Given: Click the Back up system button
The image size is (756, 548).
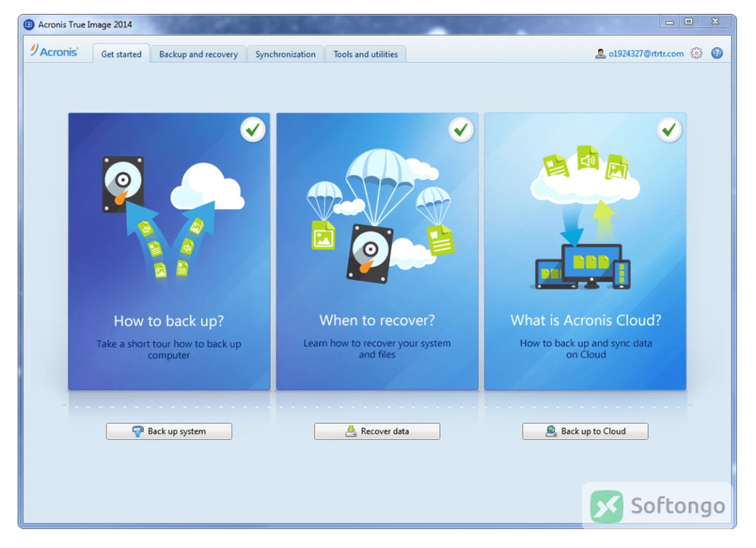Looking at the screenshot, I should coord(169,431).
